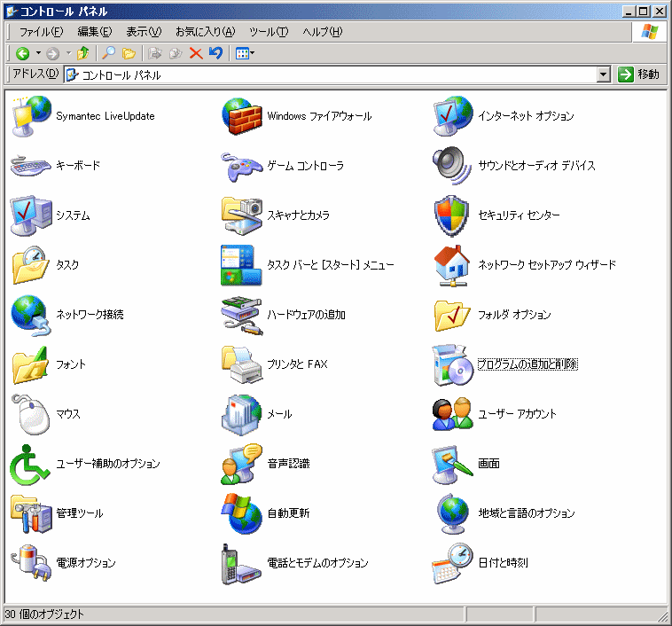Open セキュリティ センター shield icon
The image size is (672, 626).
tap(454, 215)
